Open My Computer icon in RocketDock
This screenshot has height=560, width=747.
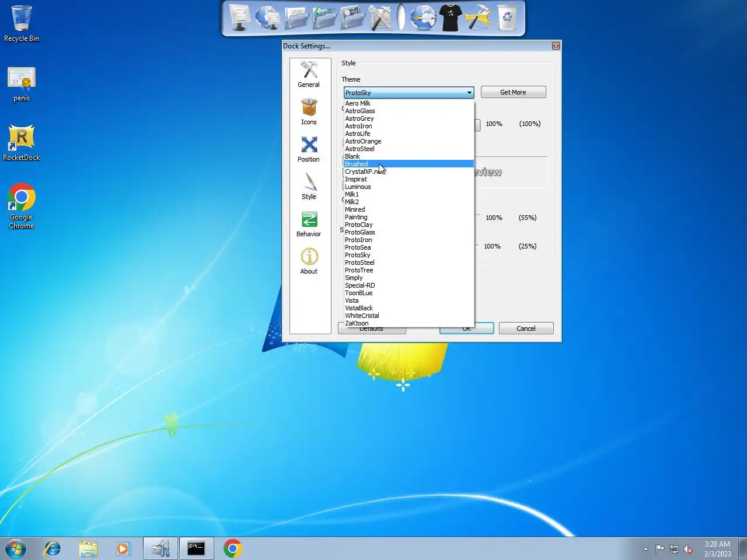[239, 17]
